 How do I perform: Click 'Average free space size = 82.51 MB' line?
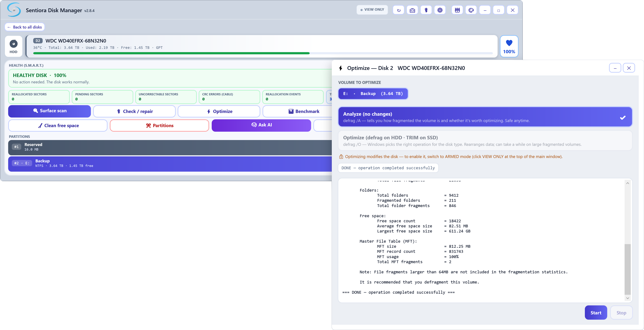point(423,226)
